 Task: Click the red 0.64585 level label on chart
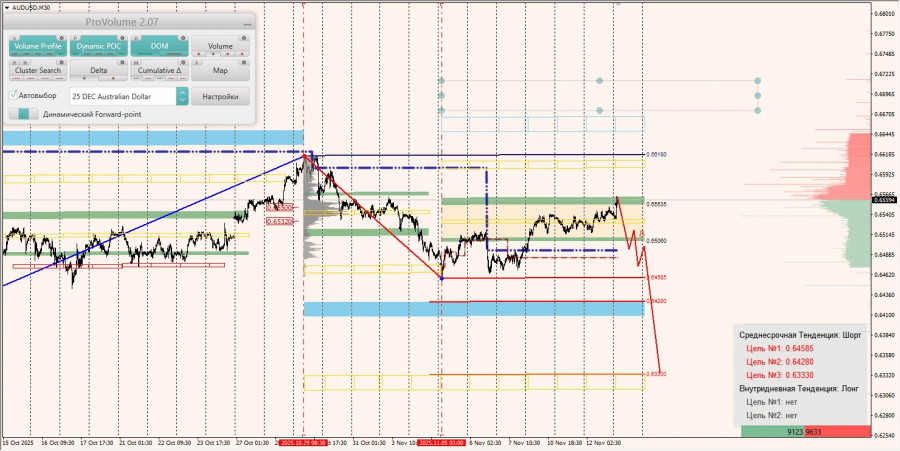[x=657, y=277]
